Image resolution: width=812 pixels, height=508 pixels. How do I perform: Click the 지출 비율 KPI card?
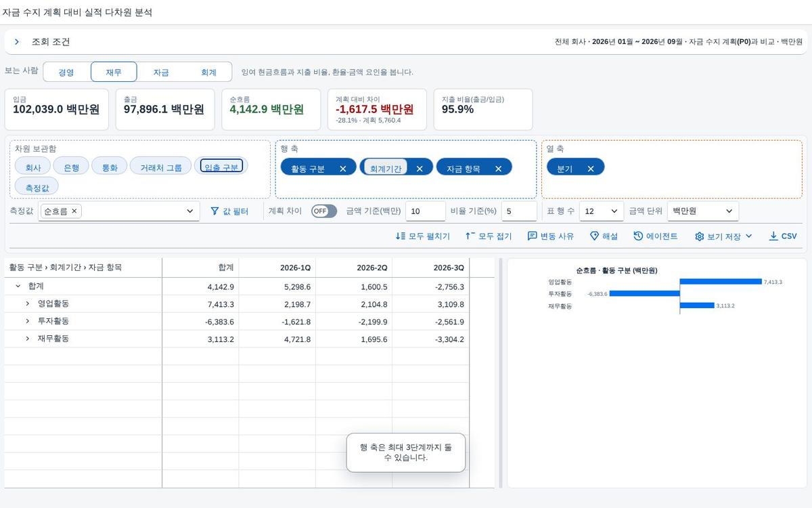point(483,109)
